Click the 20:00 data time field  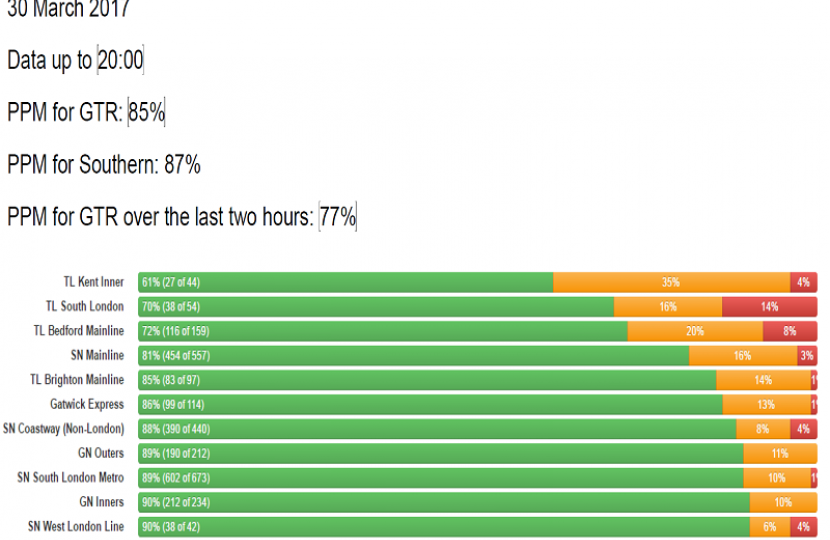click(120, 60)
